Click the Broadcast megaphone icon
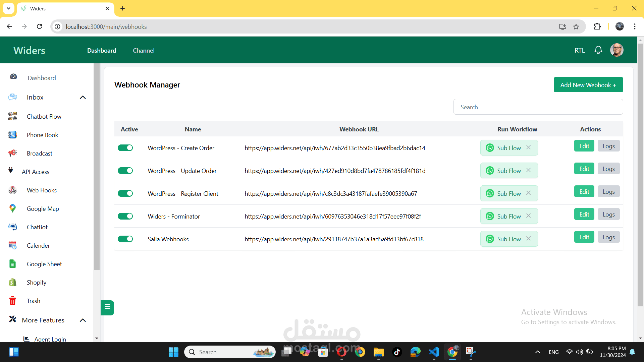Viewport: 644px width, 362px height. pyautogui.click(x=13, y=153)
